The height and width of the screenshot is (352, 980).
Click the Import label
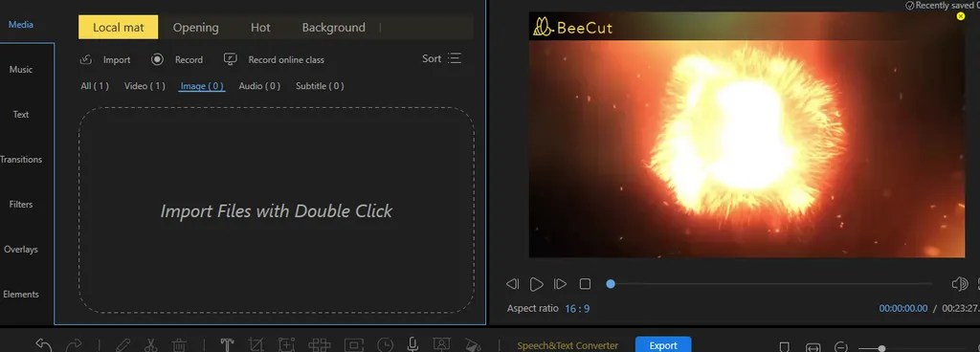[x=117, y=60]
